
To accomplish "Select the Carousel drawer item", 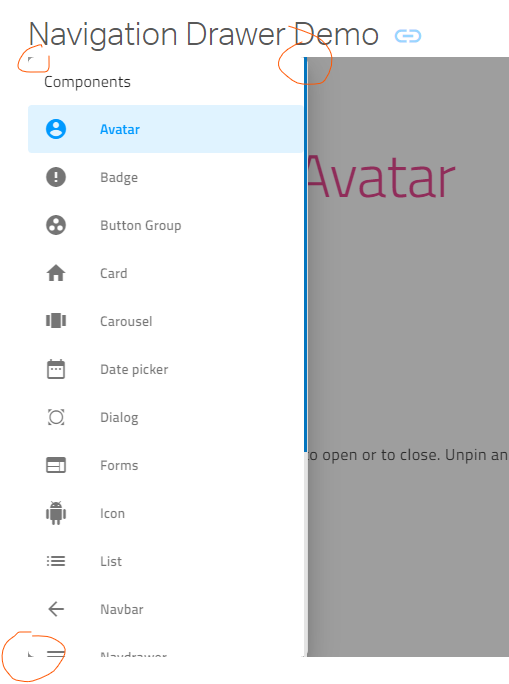I will pos(166,321).
